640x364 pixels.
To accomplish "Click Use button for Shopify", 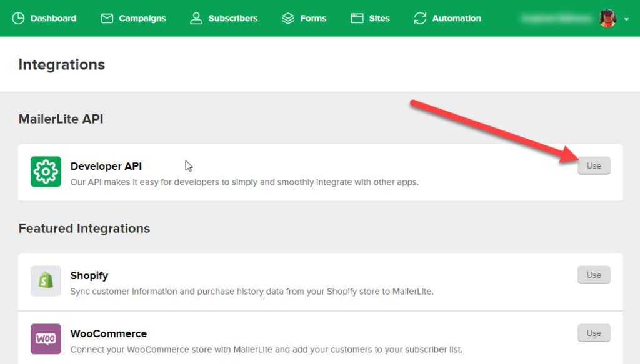I will (594, 275).
